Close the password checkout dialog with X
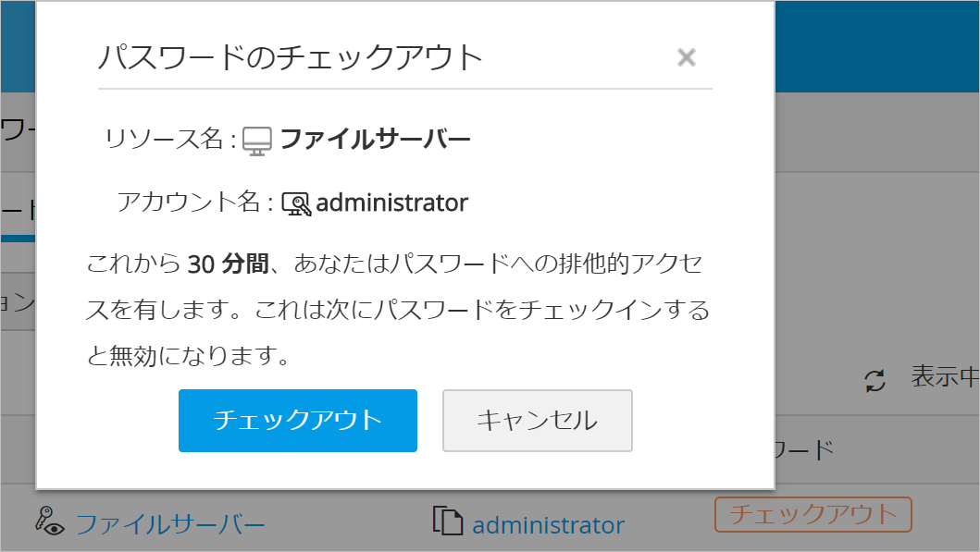The height and width of the screenshot is (552, 980). click(686, 57)
